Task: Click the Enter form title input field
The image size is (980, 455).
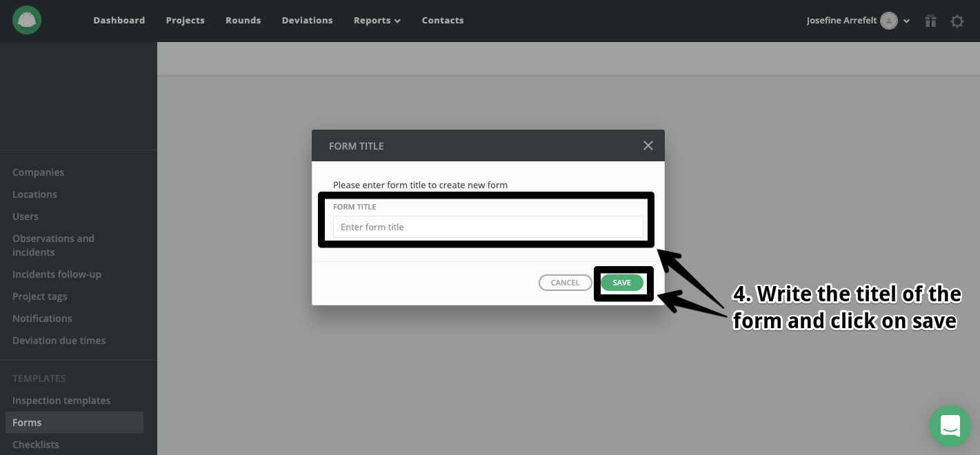Action: (x=488, y=227)
